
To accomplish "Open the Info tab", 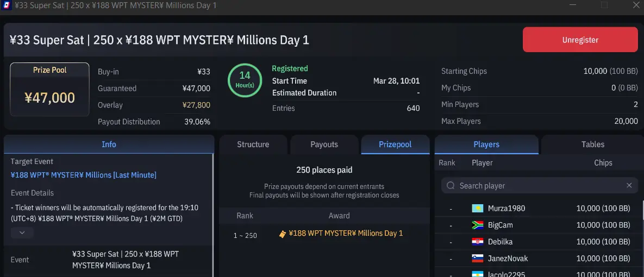I will (x=109, y=144).
